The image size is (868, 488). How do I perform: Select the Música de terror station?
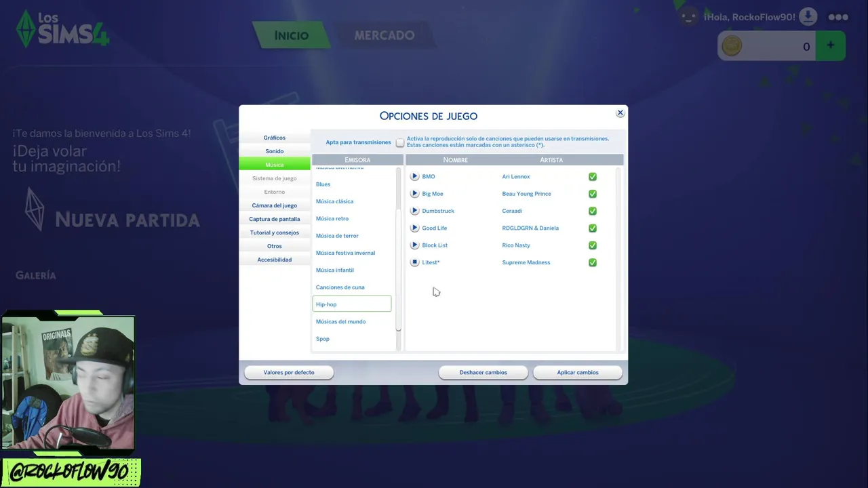pyautogui.click(x=352, y=236)
